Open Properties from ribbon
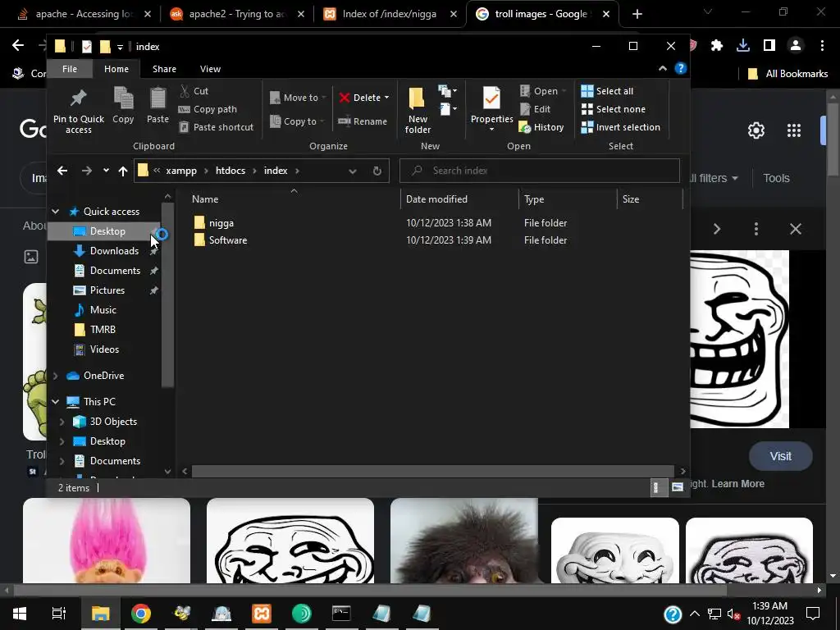The width and height of the screenshot is (840, 630). [492, 108]
